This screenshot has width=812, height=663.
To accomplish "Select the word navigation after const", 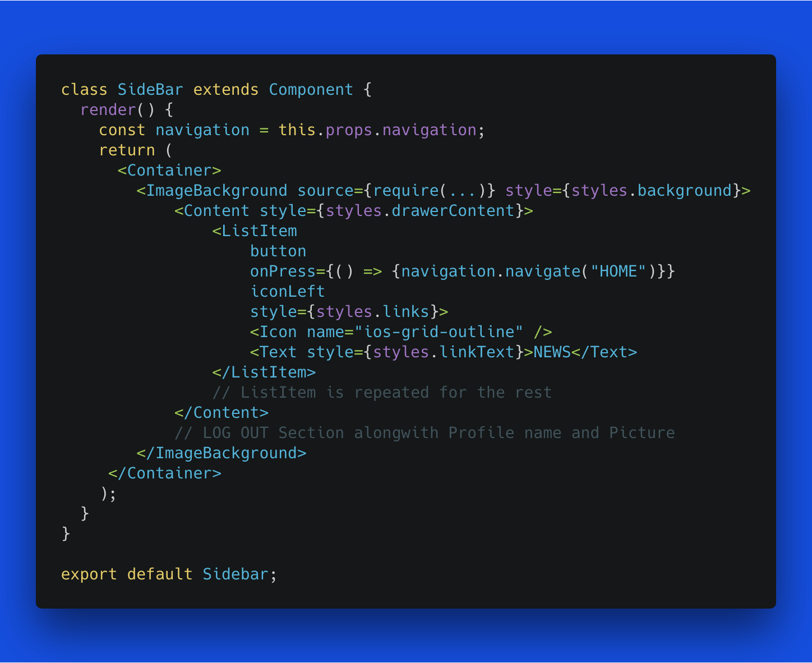I will point(202,130).
